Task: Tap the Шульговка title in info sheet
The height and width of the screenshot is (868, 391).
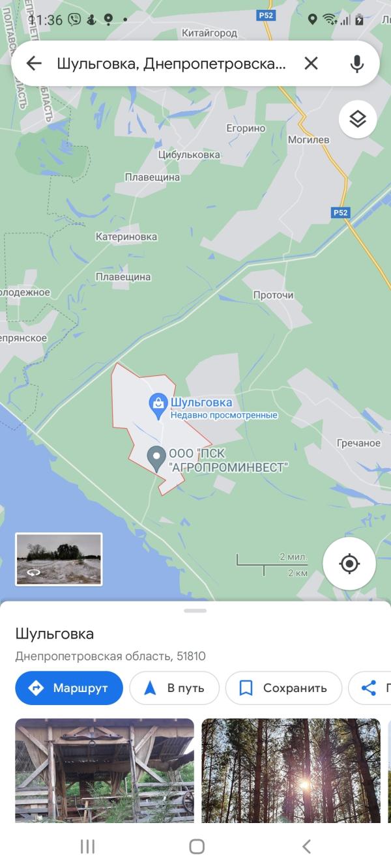Action: point(55,634)
